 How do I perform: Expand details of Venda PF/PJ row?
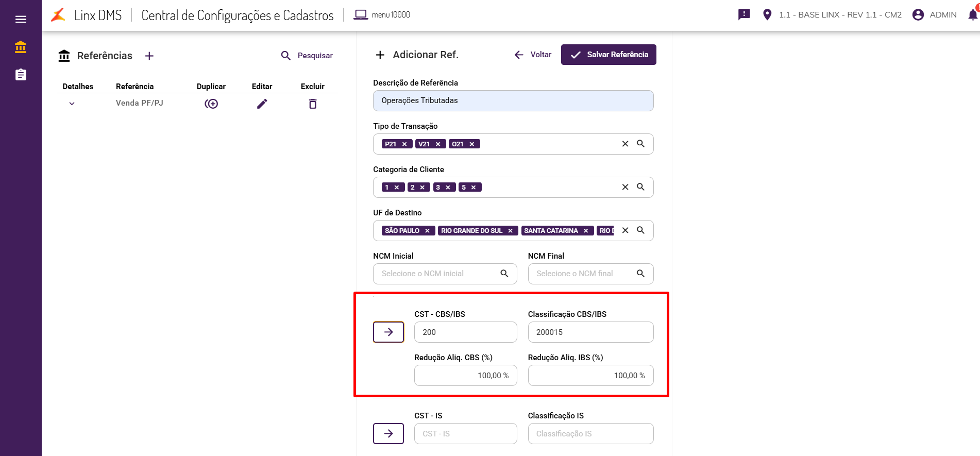click(x=72, y=104)
